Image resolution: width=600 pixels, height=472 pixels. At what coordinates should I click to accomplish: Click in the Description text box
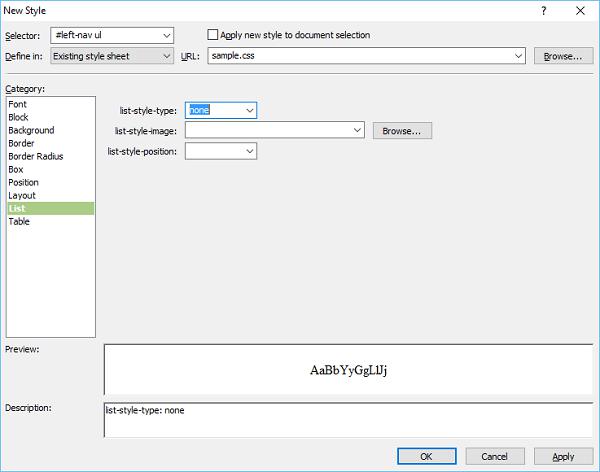(348, 420)
